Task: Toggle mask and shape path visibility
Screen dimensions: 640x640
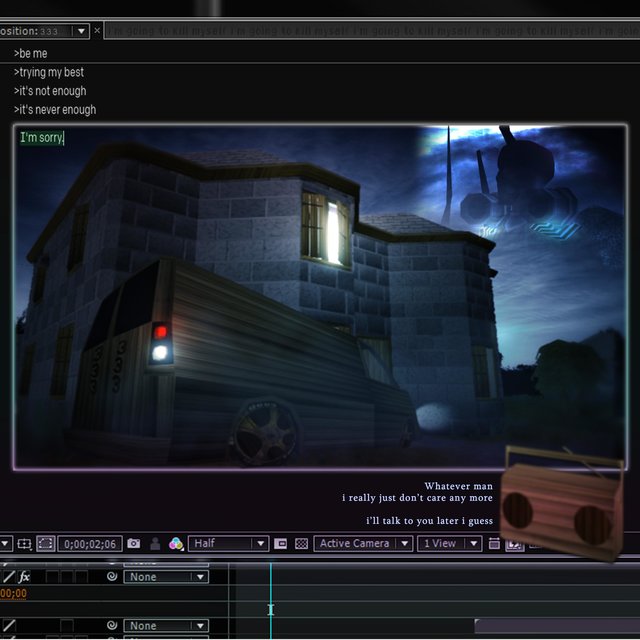Action: (45, 544)
